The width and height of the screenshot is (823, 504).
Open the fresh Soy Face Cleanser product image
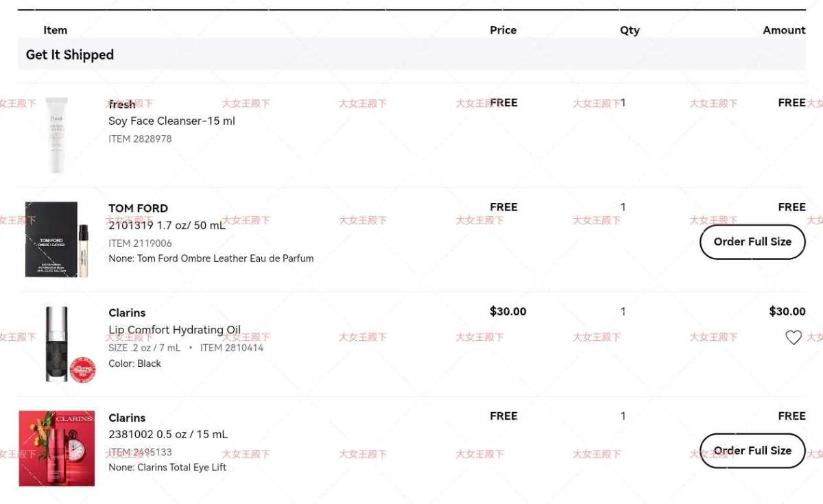pos(56,135)
